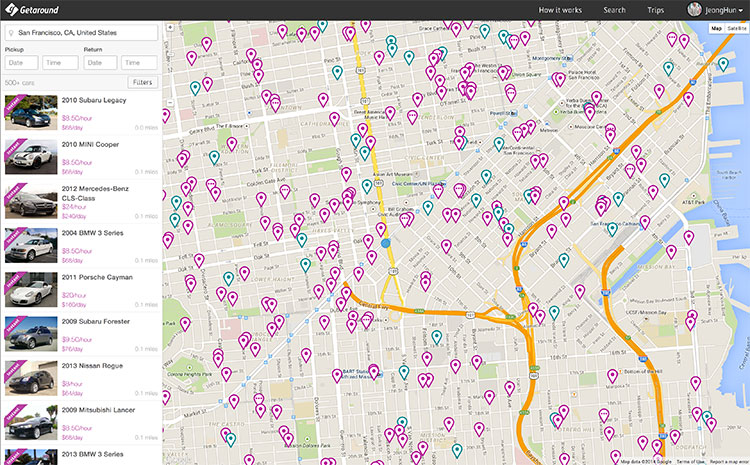Viewport: 750px width, 465px height.
Task: Click Report a map error link
Action: 729,462
